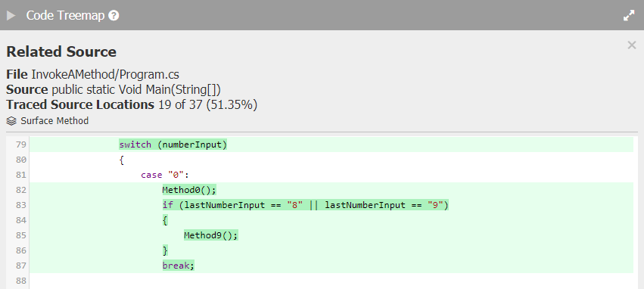Select line number 79 in gutter

click(21, 144)
